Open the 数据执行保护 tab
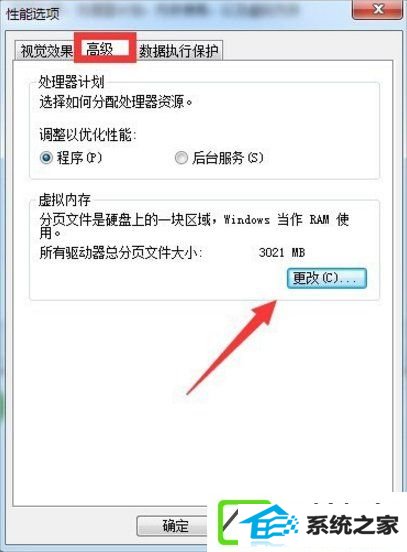 179,51
